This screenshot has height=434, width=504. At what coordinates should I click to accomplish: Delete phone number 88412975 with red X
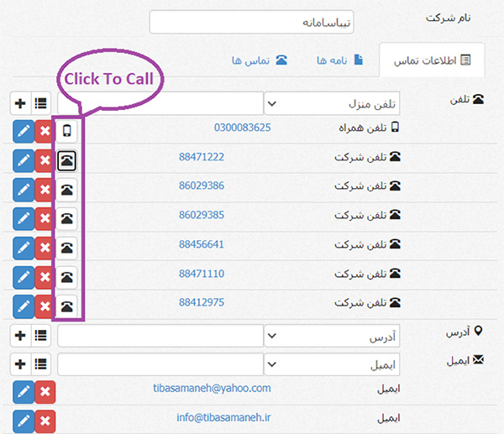tap(45, 306)
